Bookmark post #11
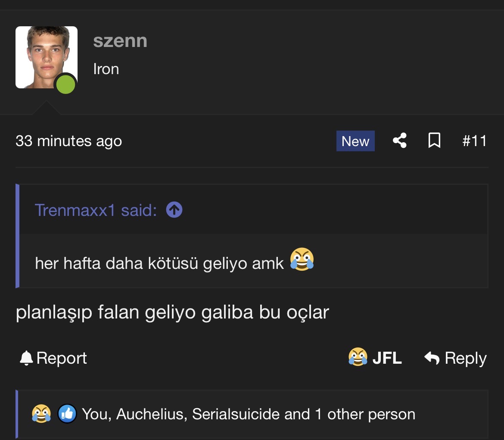Screen dimensions: 504x440 coord(434,141)
